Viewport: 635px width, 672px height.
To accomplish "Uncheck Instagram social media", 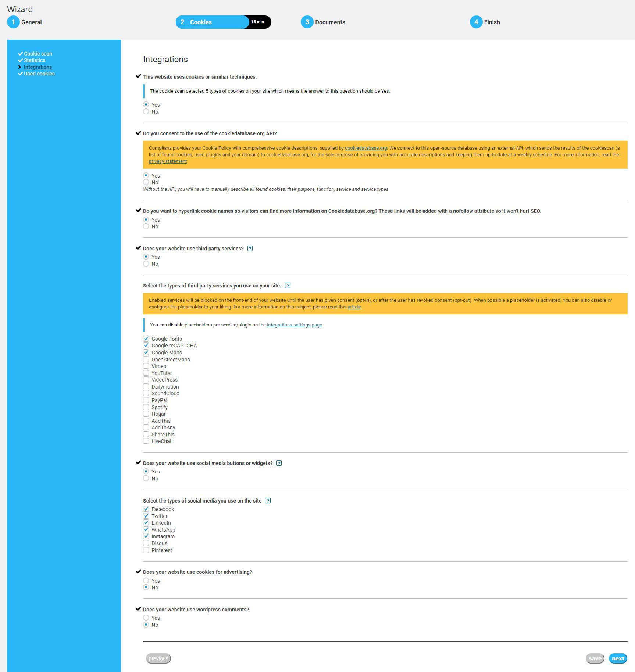I will point(146,536).
